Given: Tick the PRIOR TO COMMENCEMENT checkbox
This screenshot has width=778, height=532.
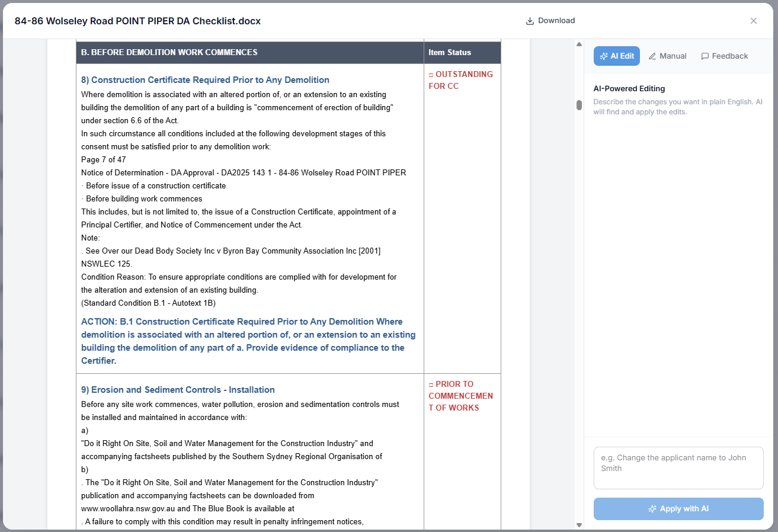Looking at the screenshot, I should pos(431,384).
